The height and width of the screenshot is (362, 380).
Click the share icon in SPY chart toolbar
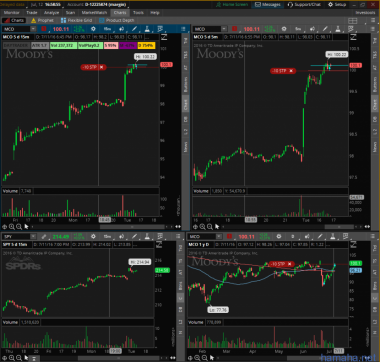coord(121,236)
